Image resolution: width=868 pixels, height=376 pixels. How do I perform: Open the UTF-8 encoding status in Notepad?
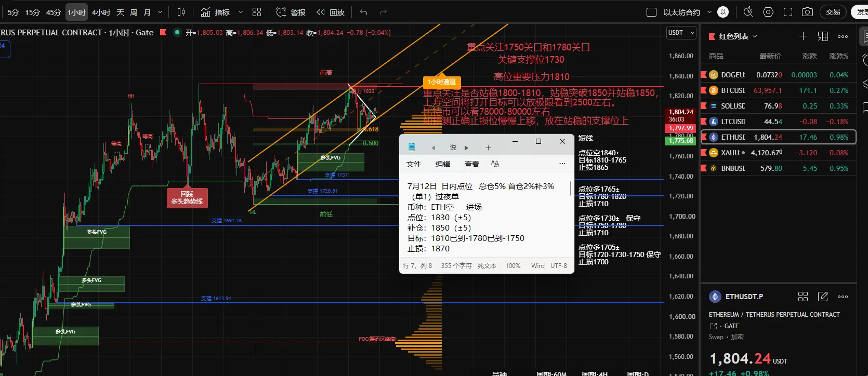(x=559, y=266)
